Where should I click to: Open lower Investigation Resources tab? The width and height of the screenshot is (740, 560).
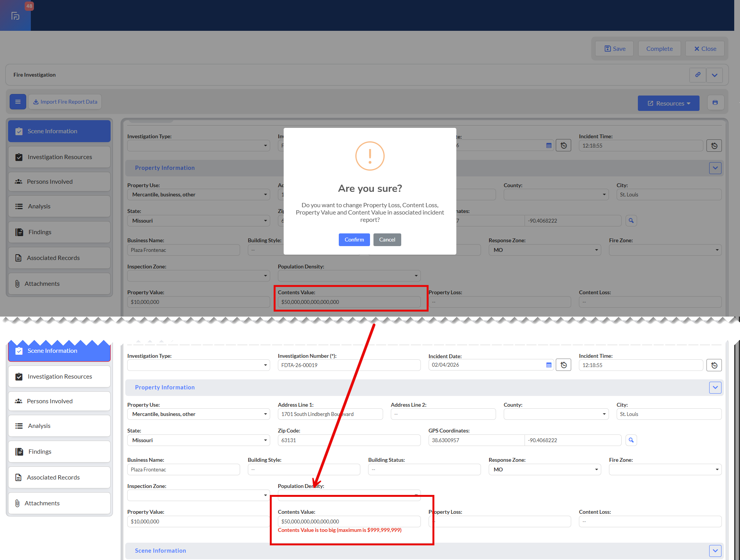59,376
